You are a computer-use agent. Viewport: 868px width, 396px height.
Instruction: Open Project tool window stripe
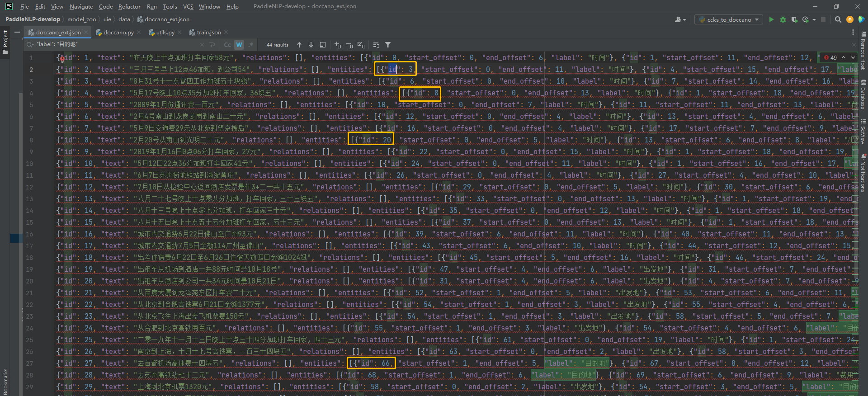click(x=5, y=42)
